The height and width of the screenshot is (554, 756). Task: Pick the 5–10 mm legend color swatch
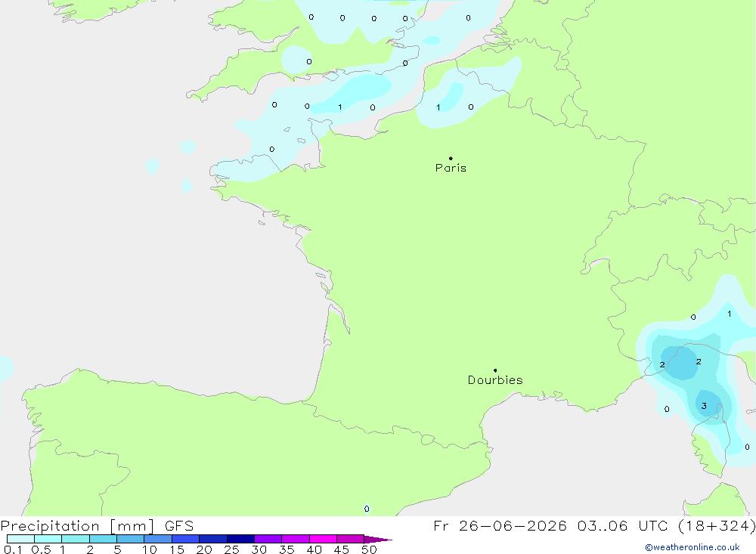pyautogui.click(x=131, y=539)
